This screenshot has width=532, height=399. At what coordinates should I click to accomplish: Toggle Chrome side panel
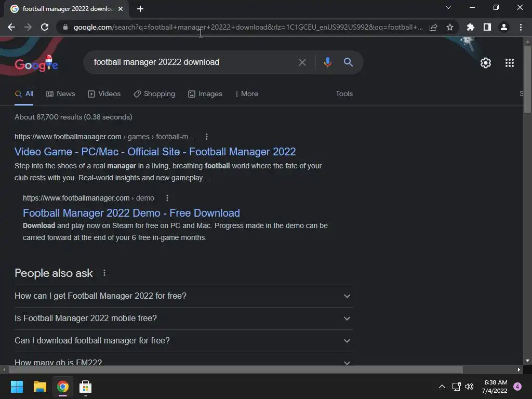(487, 27)
